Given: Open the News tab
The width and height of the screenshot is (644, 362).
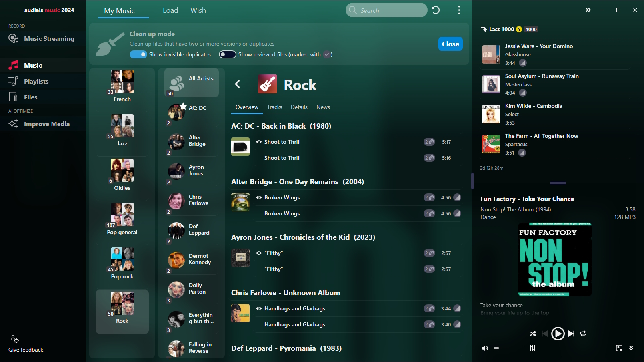Looking at the screenshot, I should 323,107.
